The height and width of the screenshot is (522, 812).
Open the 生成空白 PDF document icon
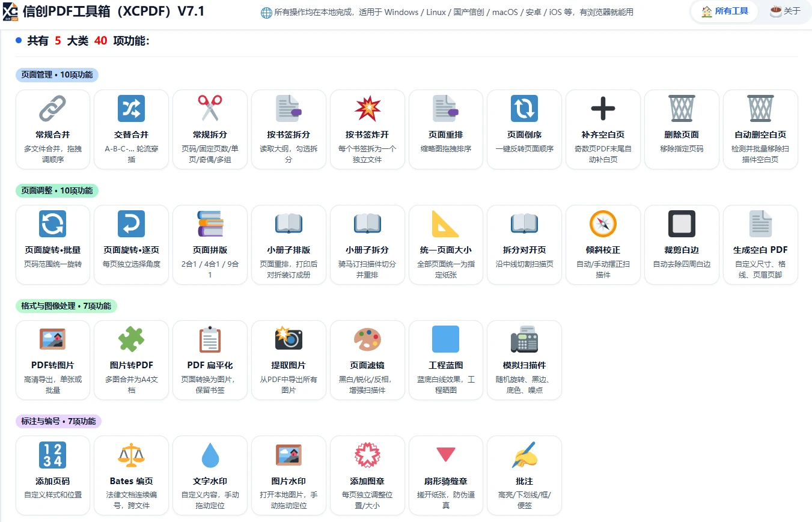point(760,224)
